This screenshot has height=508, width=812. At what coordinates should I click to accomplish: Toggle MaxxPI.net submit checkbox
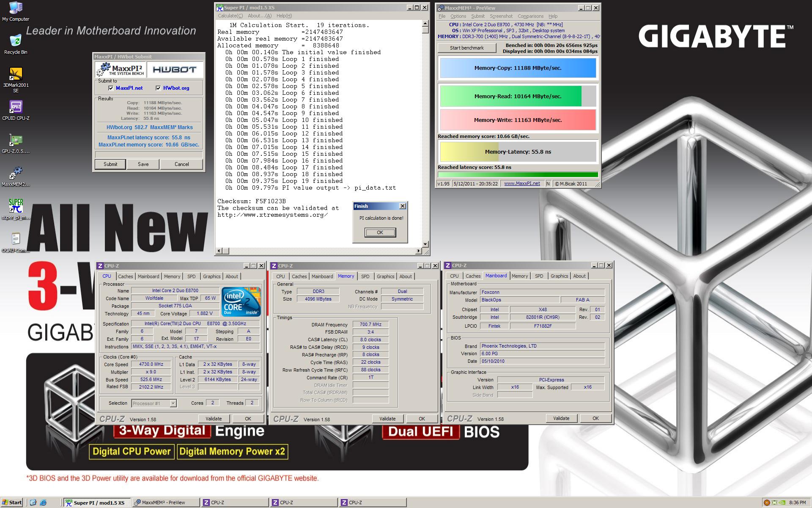tap(111, 88)
